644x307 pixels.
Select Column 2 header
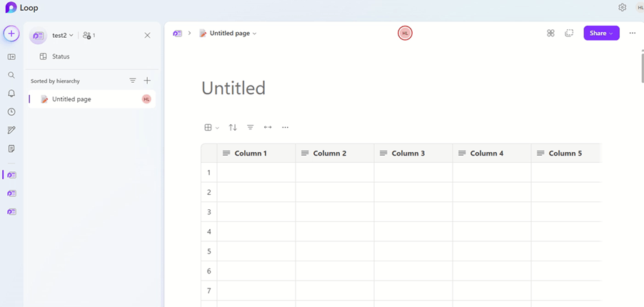335,153
